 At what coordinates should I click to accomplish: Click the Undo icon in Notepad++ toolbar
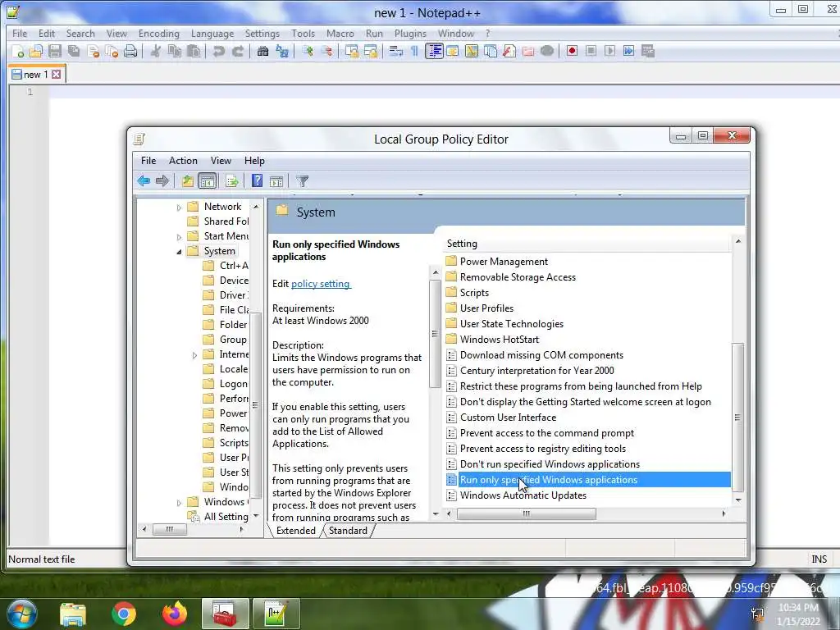[218, 52]
